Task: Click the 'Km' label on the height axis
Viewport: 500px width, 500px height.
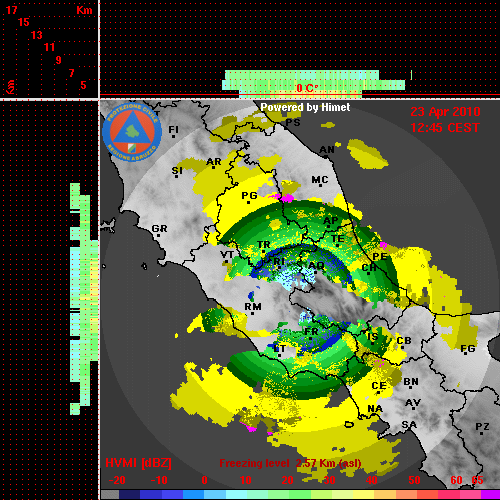Action: pyautogui.click(x=84, y=10)
